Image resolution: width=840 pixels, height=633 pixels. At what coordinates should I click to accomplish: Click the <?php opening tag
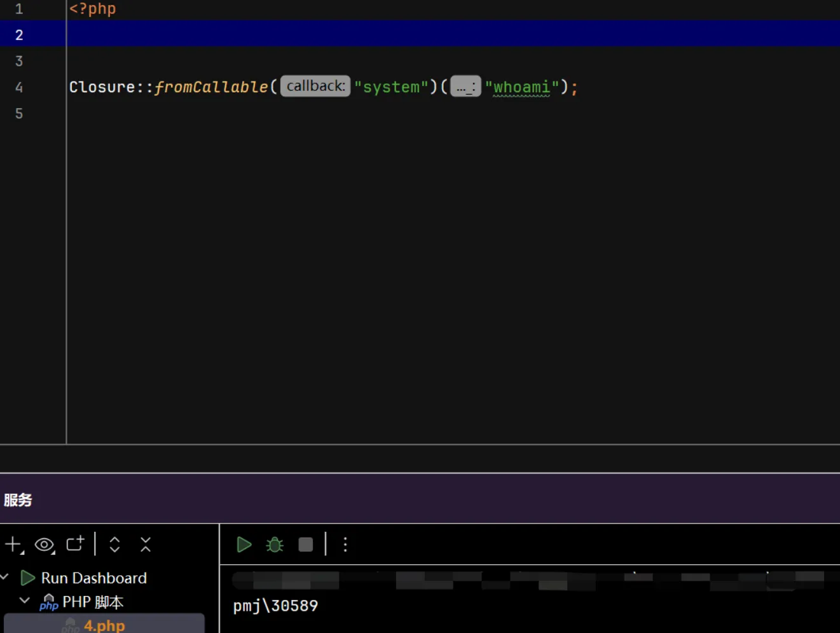[93, 9]
